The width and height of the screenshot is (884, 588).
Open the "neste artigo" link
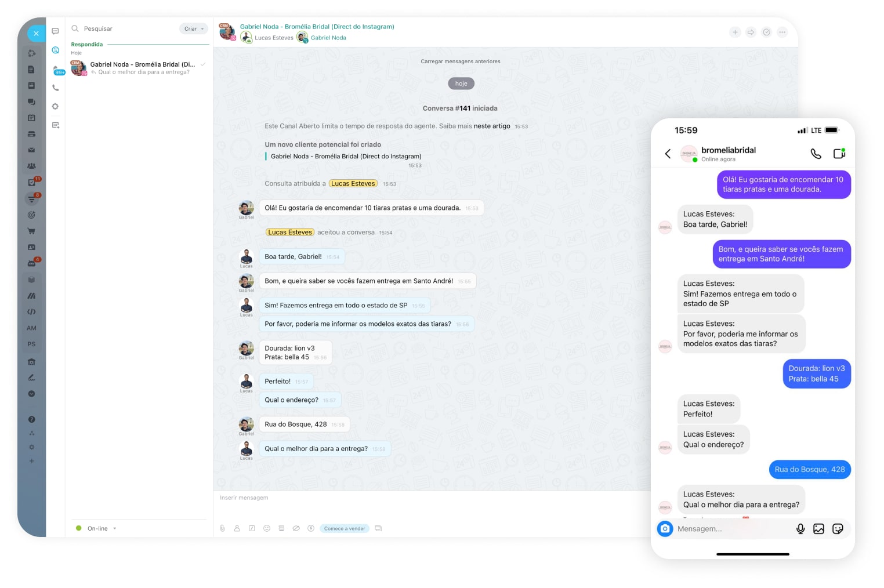[492, 126]
